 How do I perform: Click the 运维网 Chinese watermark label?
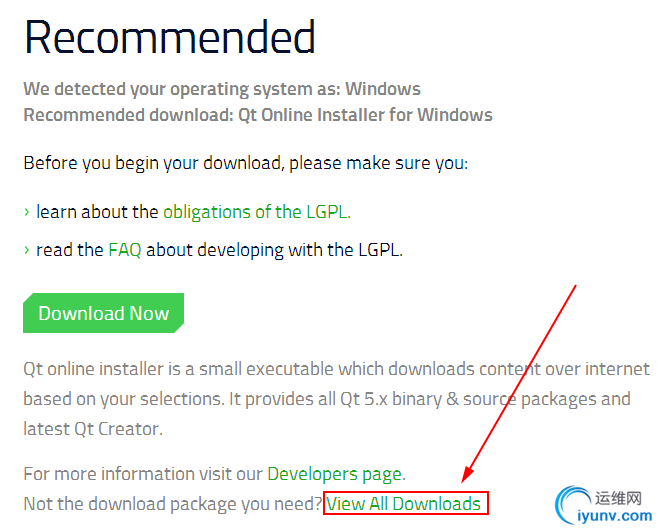(x=618, y=498)
